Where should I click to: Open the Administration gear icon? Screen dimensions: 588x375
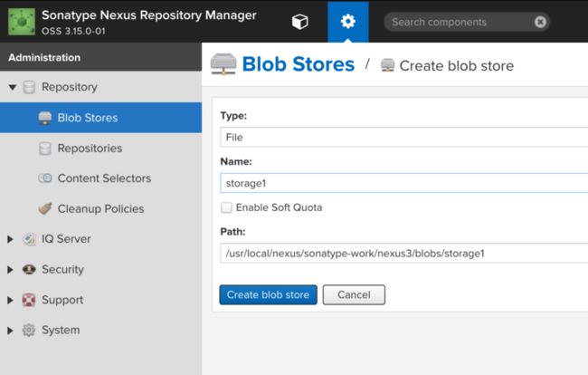[x=348, y=22]
